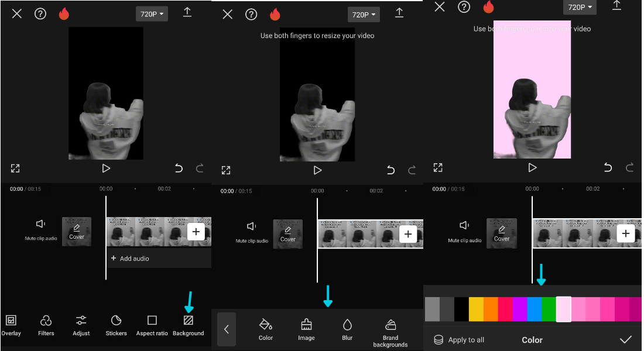Tap the flame icon in left panel
Screen dimensions: 644x351
tap(64, 14)
